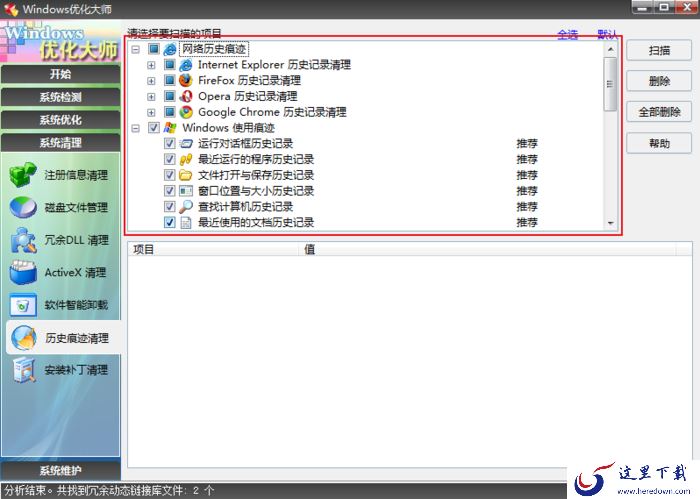Open the 系统清理 sidebar section
This screenshot has width=700, height=499.
point(60,143)
